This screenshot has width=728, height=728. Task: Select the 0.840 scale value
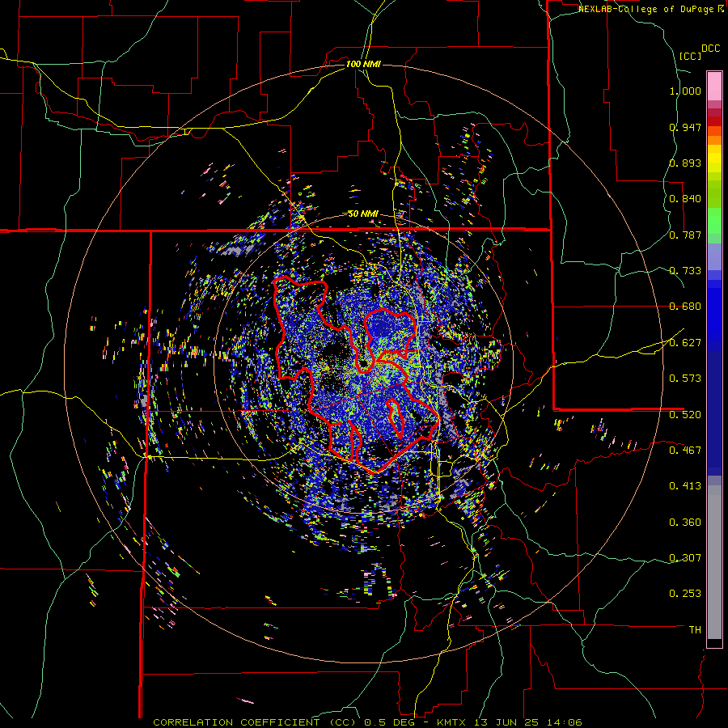[685, 199]
